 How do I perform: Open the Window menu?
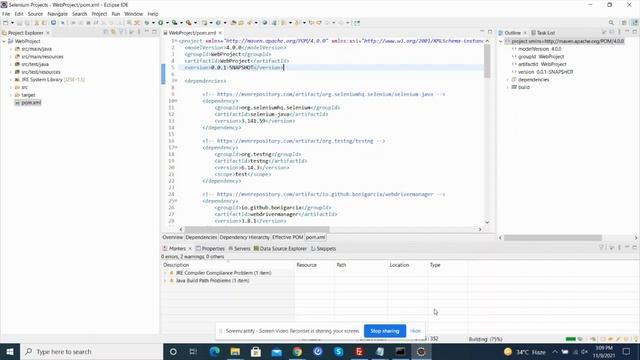(133, 14)
